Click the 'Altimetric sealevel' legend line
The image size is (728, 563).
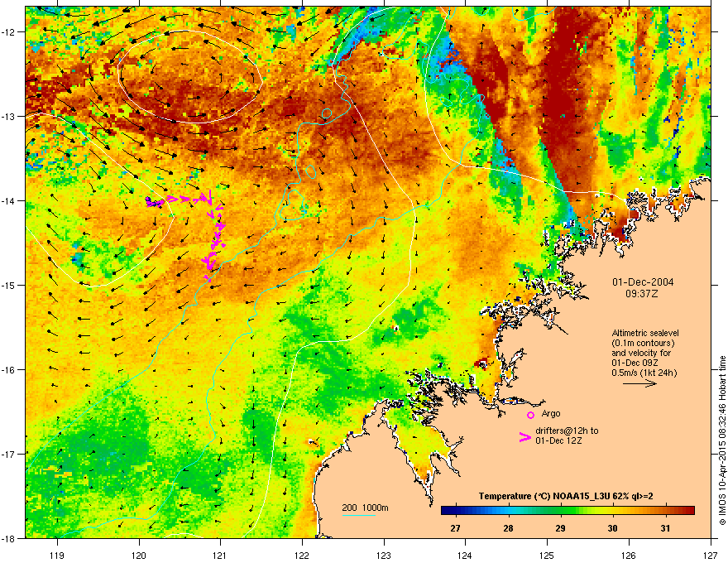point(645,333)
